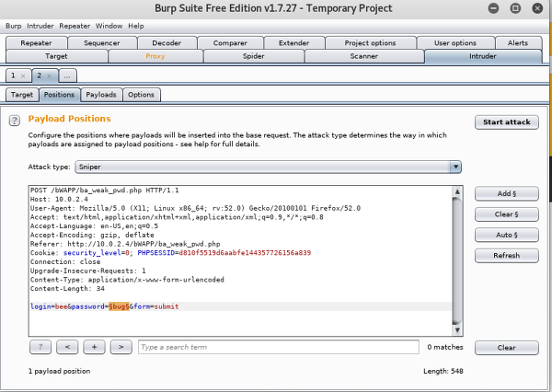Open the Payloads sub-tab
552x392 pixels.
[101, 95]
